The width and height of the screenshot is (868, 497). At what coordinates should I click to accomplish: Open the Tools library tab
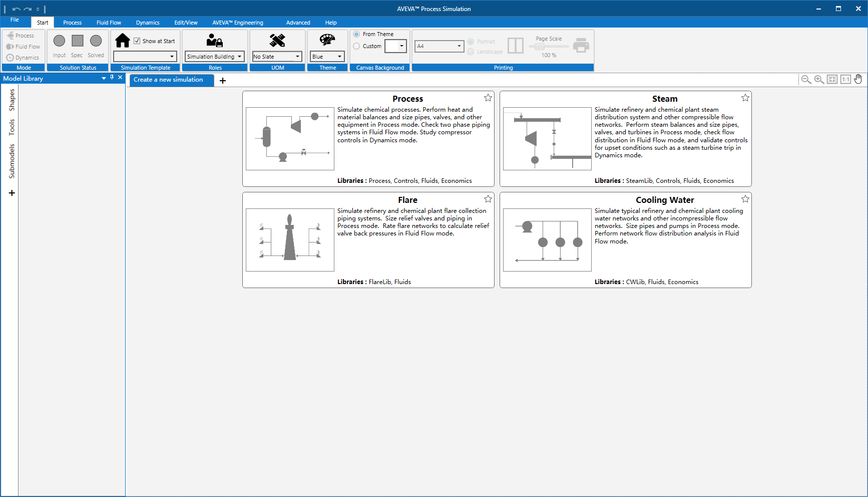coord(12,127)
